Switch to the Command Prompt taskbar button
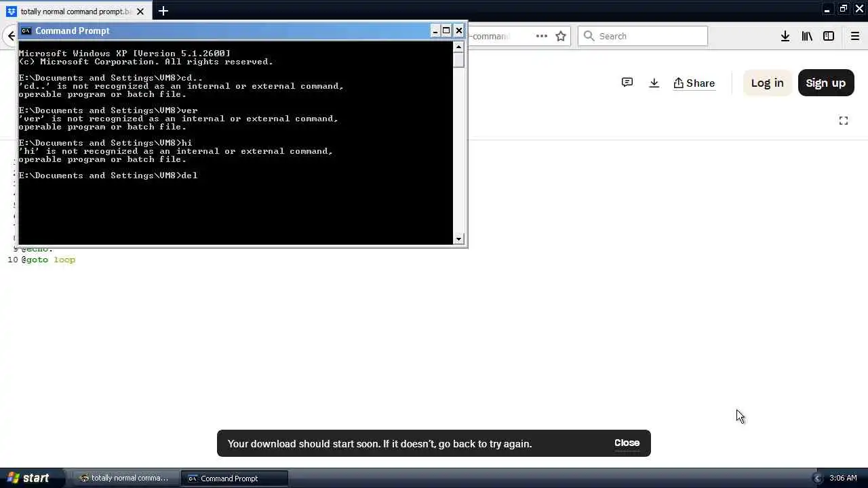The image size is (868, 488). coord(235,478)
